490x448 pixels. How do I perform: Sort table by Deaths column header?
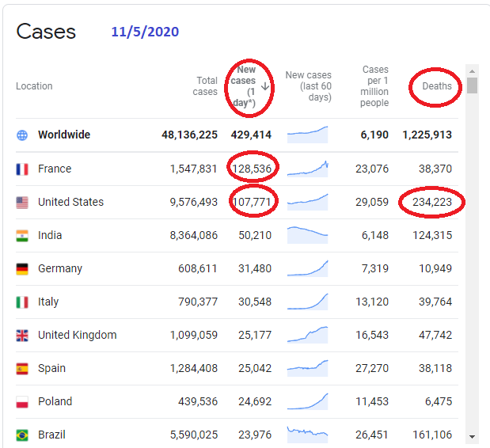tap(437, 86)
